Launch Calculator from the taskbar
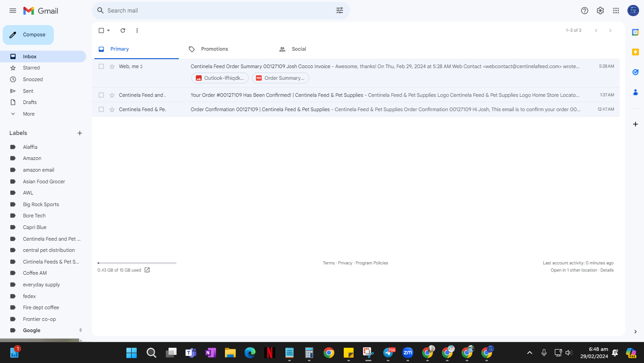This screenshot has height=363, width=644. (x=309, y=353)
